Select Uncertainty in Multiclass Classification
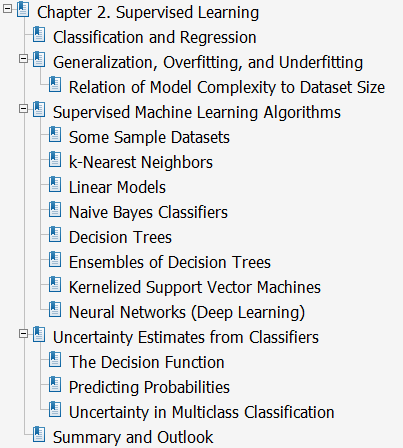403x448 pixels. pos(202,412)
